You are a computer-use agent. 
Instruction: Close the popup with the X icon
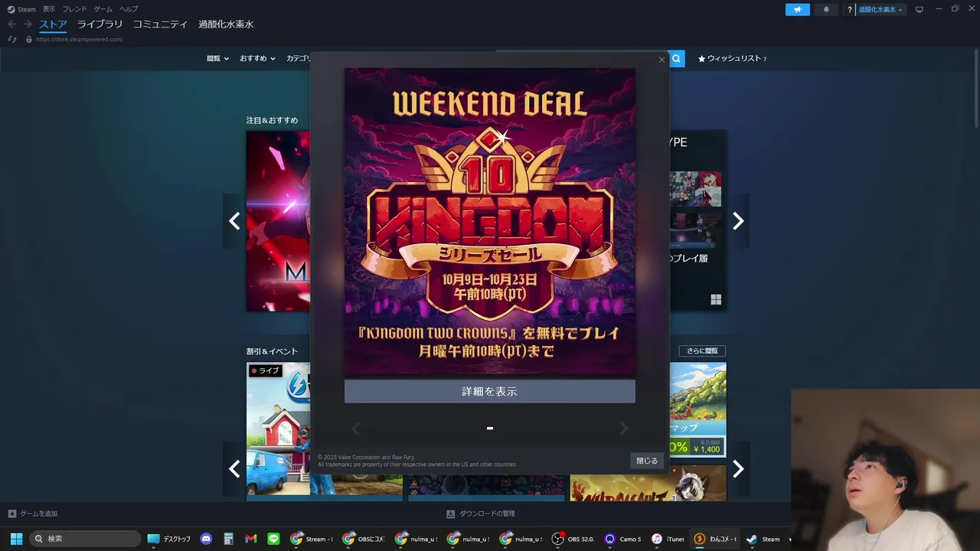(x=661, y=60)
